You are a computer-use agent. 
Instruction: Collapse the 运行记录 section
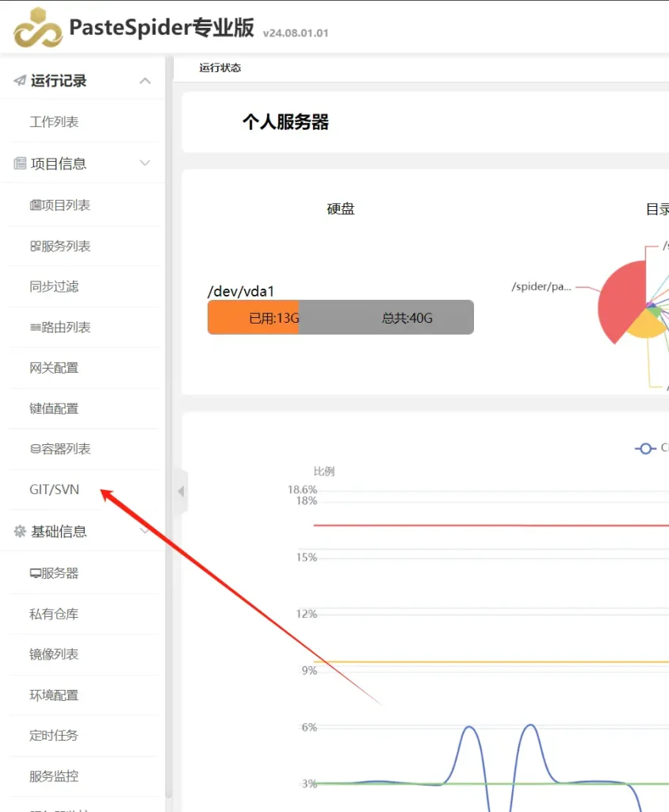[x=144, y=80]
